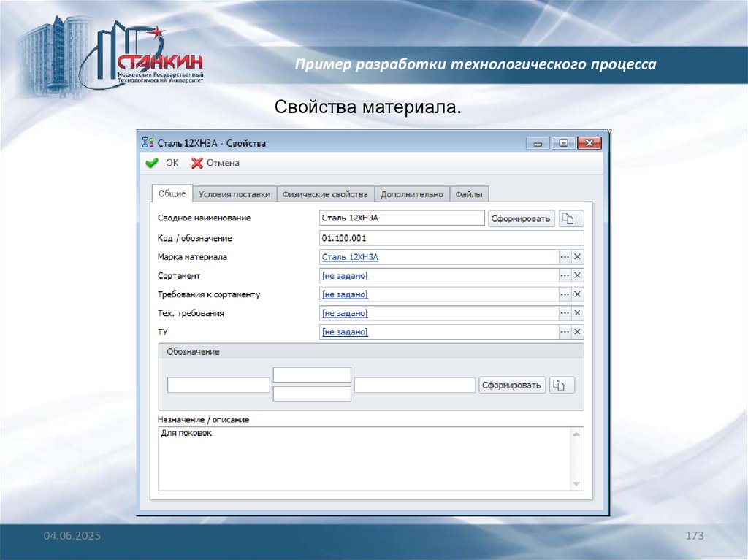Copy the Обозначение value icon

pyautogui.click(x=562, y=385)
